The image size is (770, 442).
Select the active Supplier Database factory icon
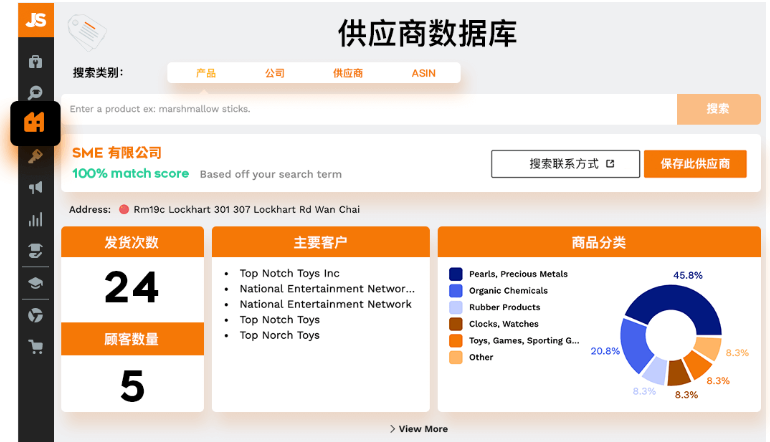click(x=35, y=123)
